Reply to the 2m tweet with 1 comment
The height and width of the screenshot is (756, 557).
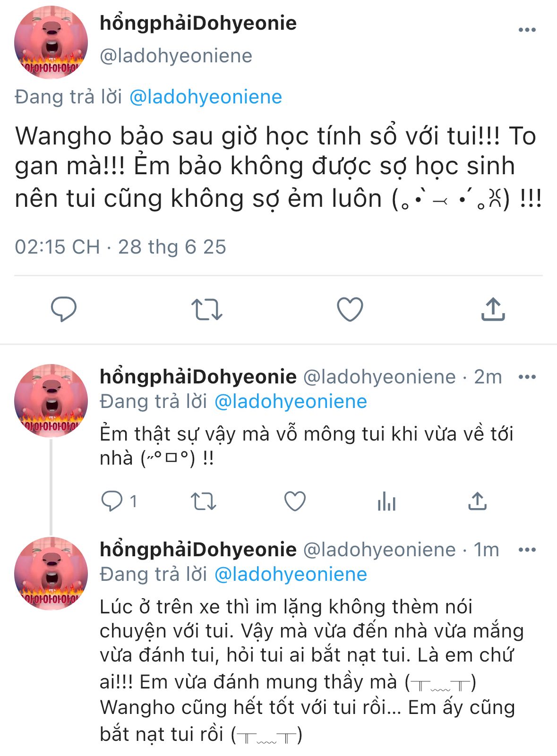pos(120,501)
